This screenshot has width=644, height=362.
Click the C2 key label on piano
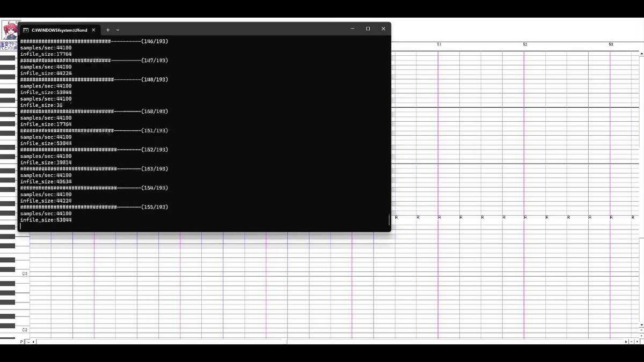[25, 330]
